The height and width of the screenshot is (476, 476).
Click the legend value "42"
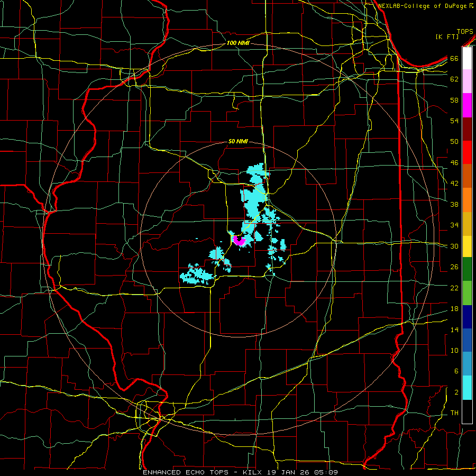(454, 184)
